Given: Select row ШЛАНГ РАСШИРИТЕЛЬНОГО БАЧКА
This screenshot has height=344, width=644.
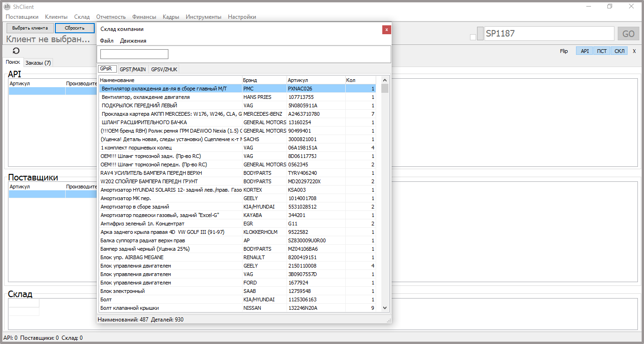Looking at the screenshot, I should [237, 122].
